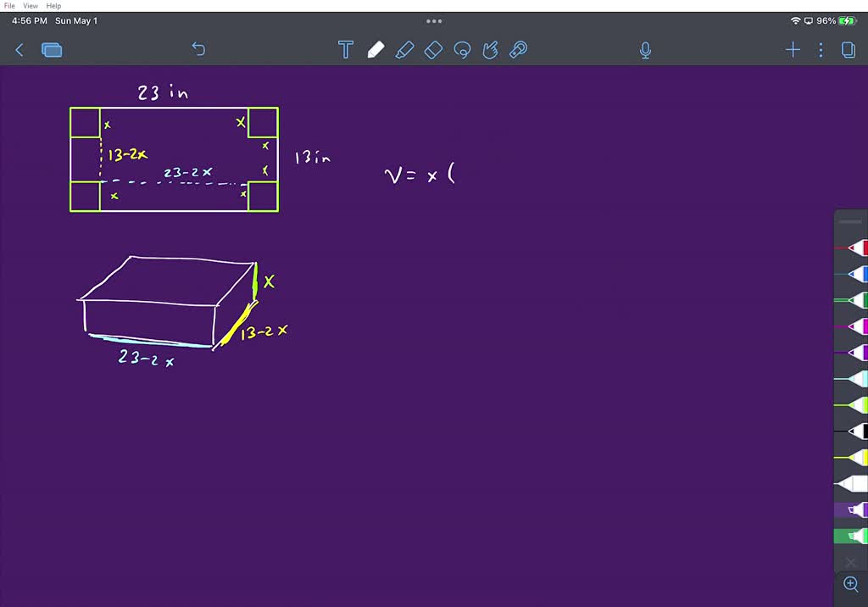
Task: Select the pointer hand tool
Action: [x=490, y=50]
